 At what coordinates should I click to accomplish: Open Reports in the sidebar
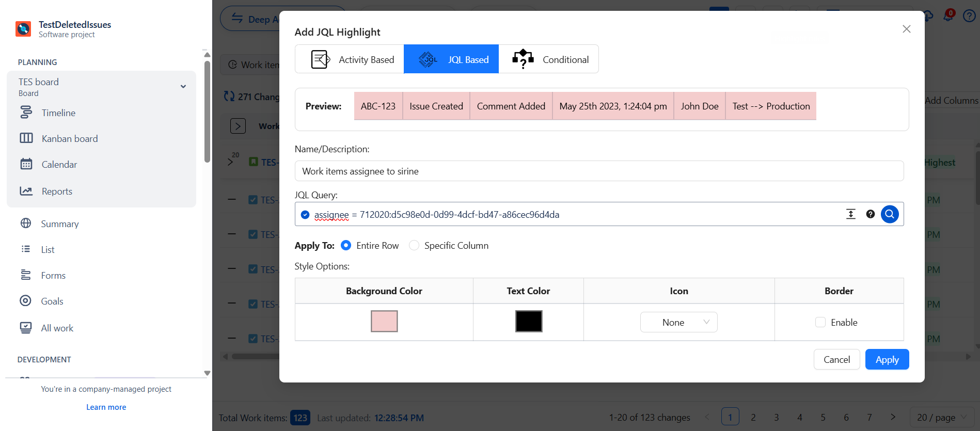coord(57,191)
